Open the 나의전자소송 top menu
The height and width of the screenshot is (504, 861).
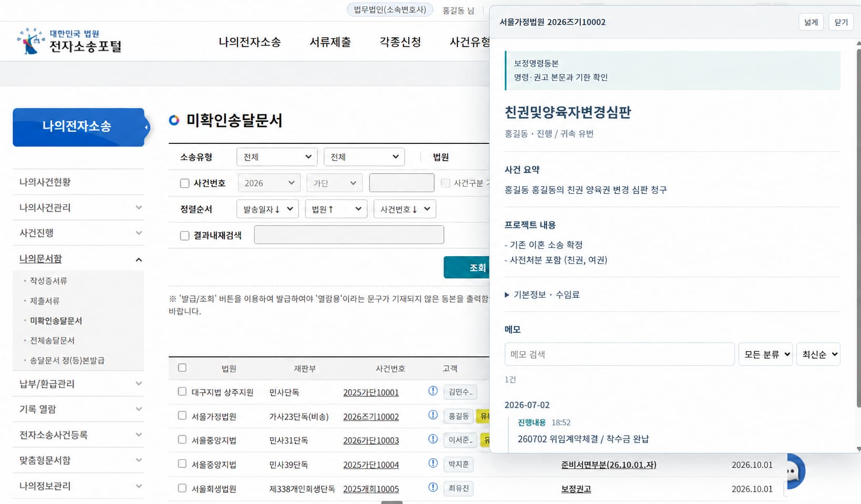point(250,42)
